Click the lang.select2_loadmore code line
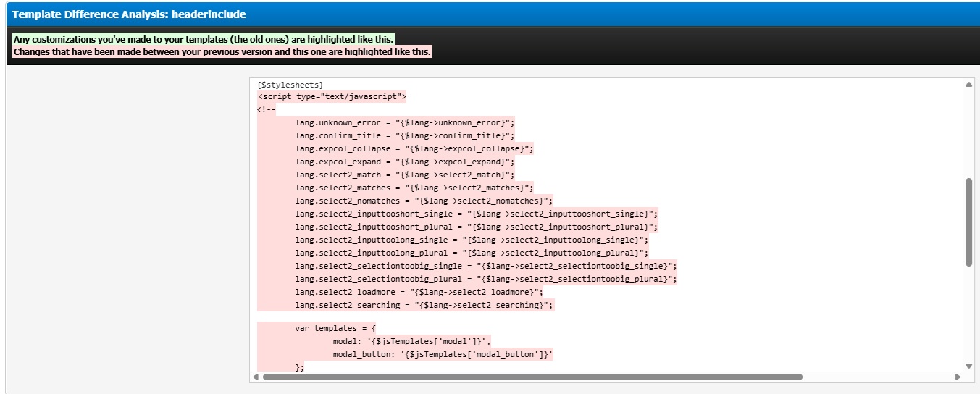980x394 pixels. pos(419,293)
